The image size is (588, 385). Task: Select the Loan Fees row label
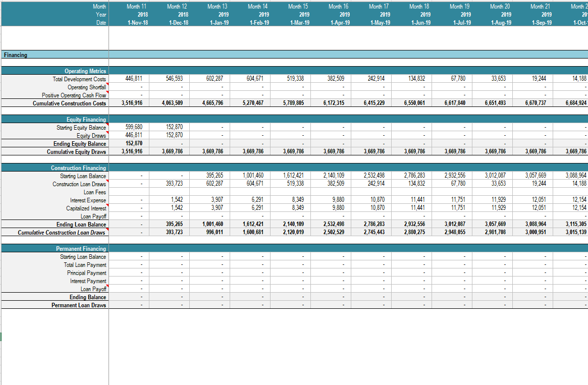click(94, 192)
